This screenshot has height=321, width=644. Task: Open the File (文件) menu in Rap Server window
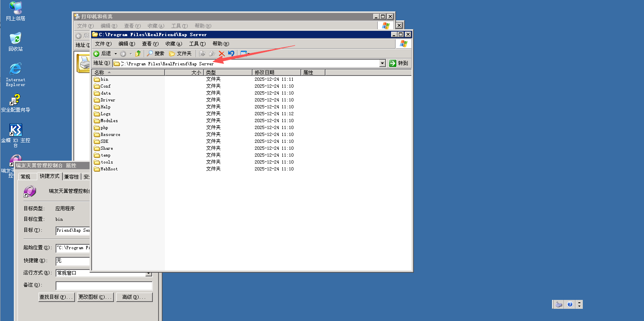tap(103, 44)
